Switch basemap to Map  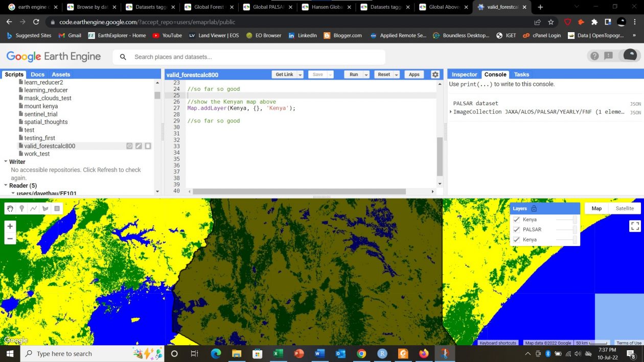click(596, 208)
